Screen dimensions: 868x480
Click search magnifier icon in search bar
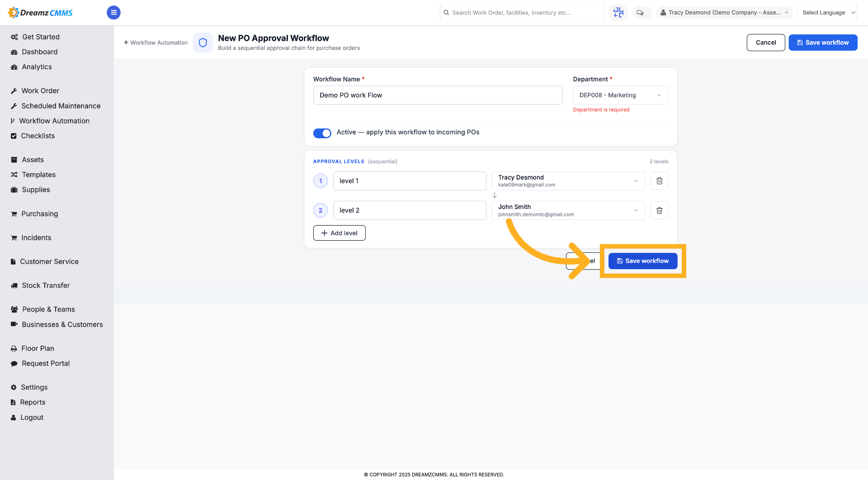click(x=446, y=13)
